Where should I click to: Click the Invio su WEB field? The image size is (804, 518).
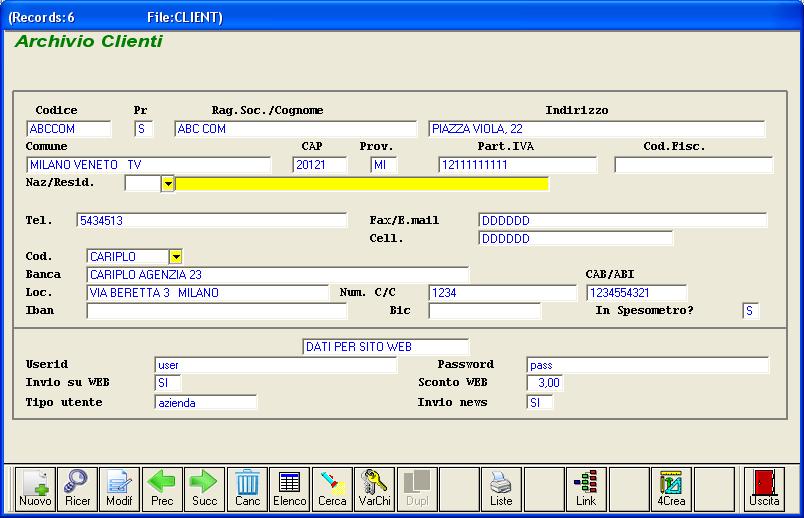(168, 383)
